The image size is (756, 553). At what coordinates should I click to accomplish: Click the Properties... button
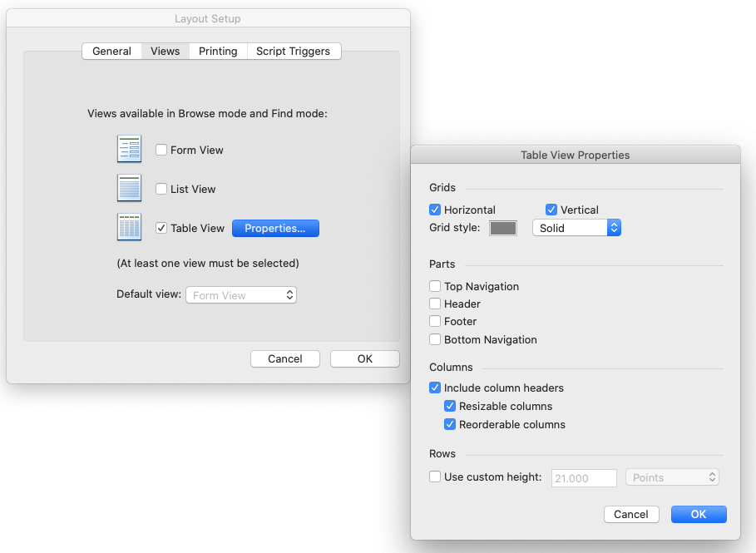pos(275,228)
